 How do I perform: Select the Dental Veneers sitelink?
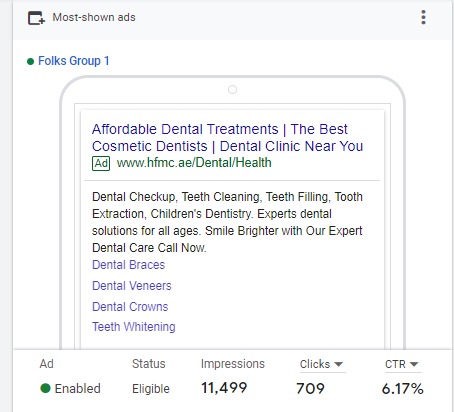click(x=132, y=286)
